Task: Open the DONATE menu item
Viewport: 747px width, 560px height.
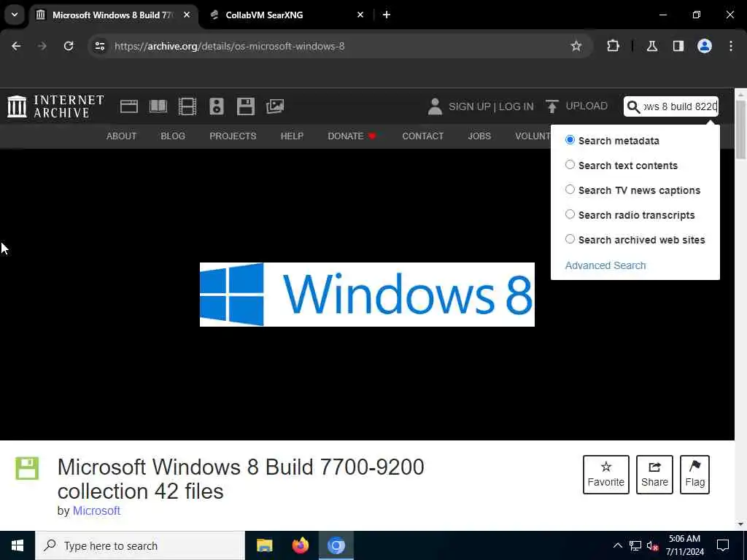Action: pos(352,136)
